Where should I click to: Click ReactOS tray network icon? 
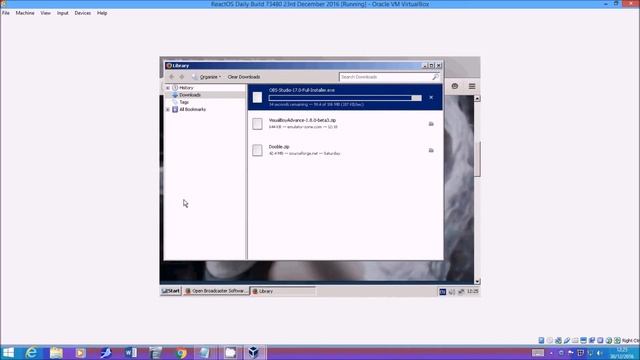[x=461, y=291]
